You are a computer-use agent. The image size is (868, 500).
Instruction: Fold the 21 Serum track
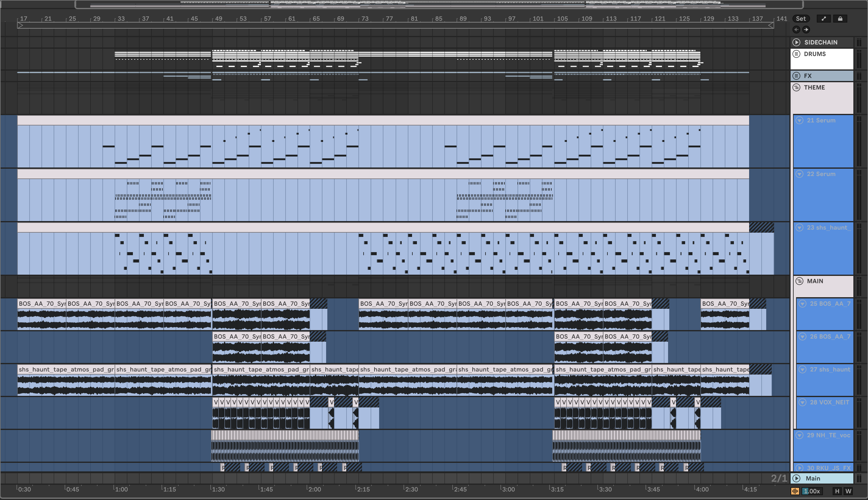800,121
